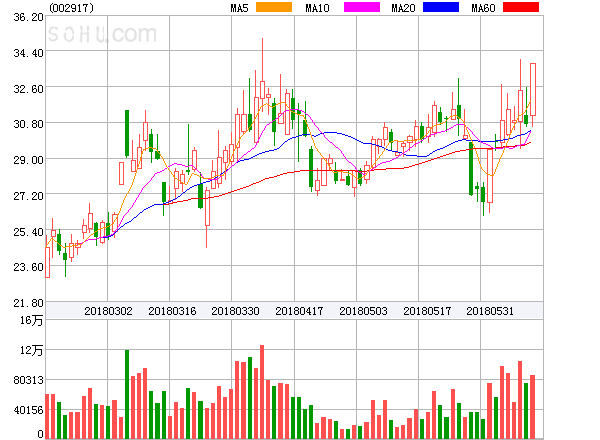The image size is (600, 440).
Task: Click the 20180417 date label
Action: coord(299,311)
